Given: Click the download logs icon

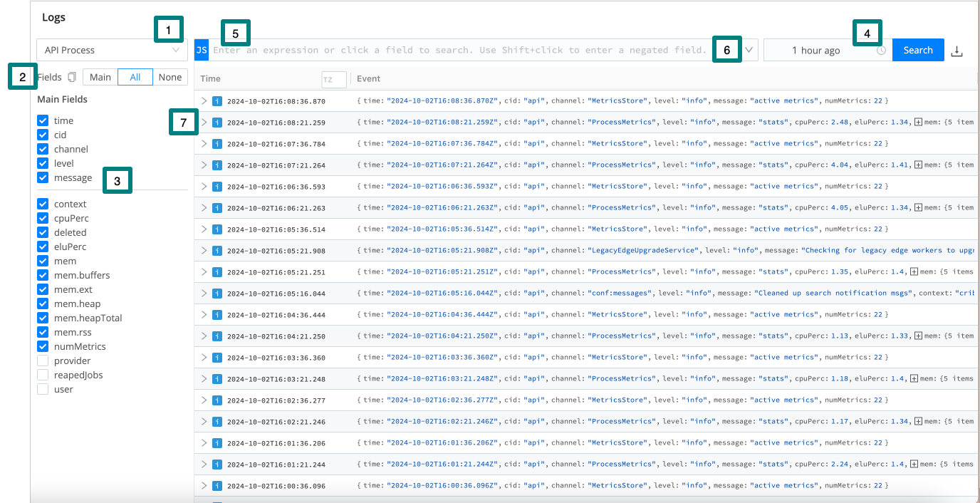Looking at the screenshot, I should coord(956,50).
